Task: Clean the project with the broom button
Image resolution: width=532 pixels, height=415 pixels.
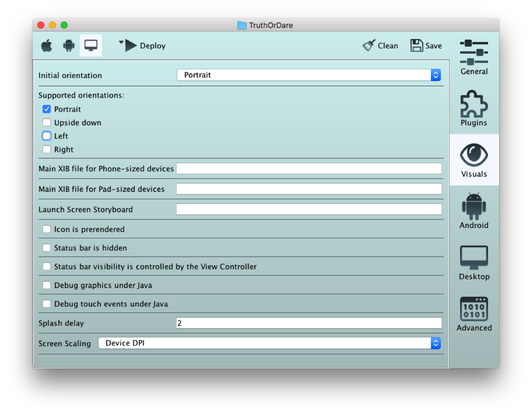Action: point(380,45)
